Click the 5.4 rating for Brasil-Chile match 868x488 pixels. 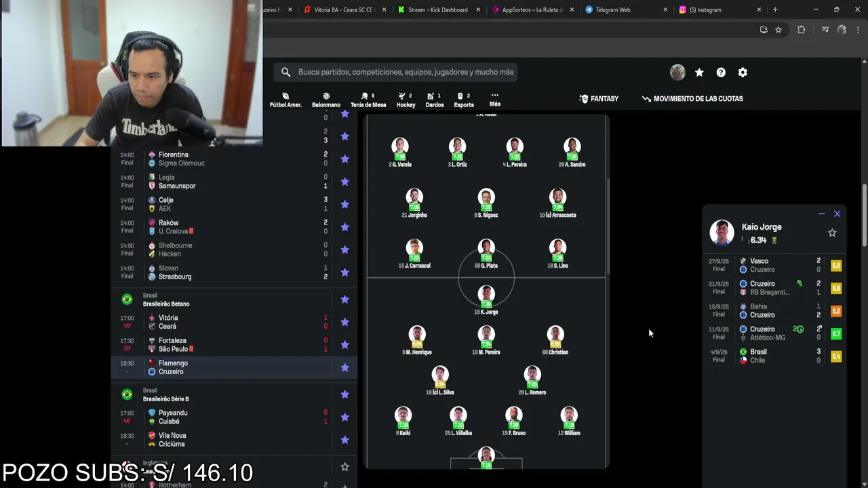[836, 357]
